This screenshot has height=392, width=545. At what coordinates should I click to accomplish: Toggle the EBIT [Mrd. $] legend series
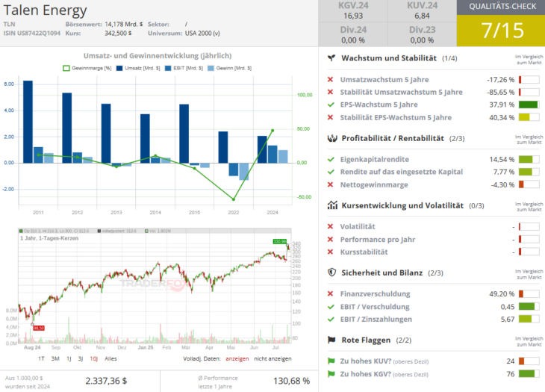(184, 68)
